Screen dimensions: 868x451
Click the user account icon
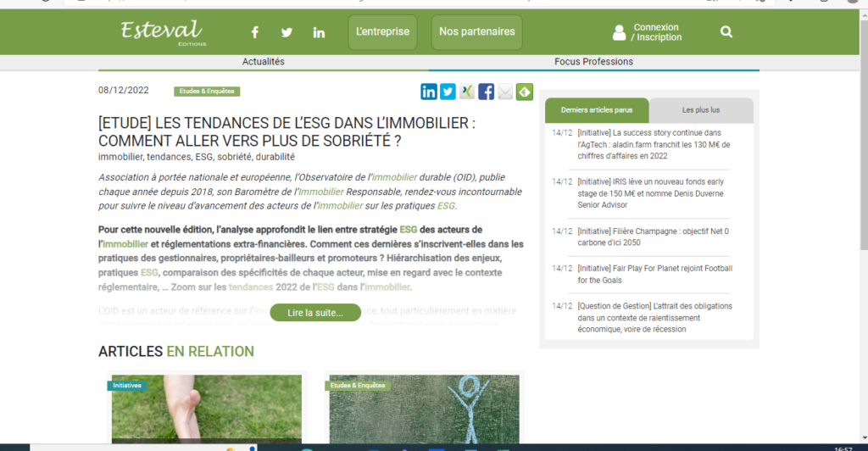coord(619,32)
